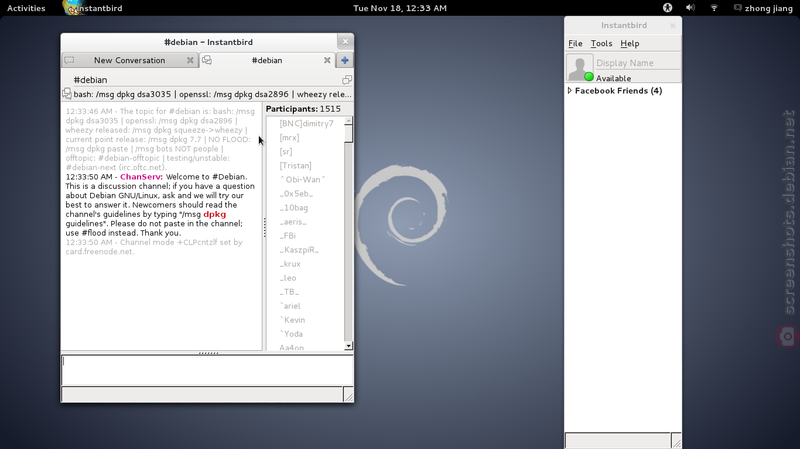Switch to the New Conversation tab
The height and width of the screenshot is (449, 800).
pos(130,60)
